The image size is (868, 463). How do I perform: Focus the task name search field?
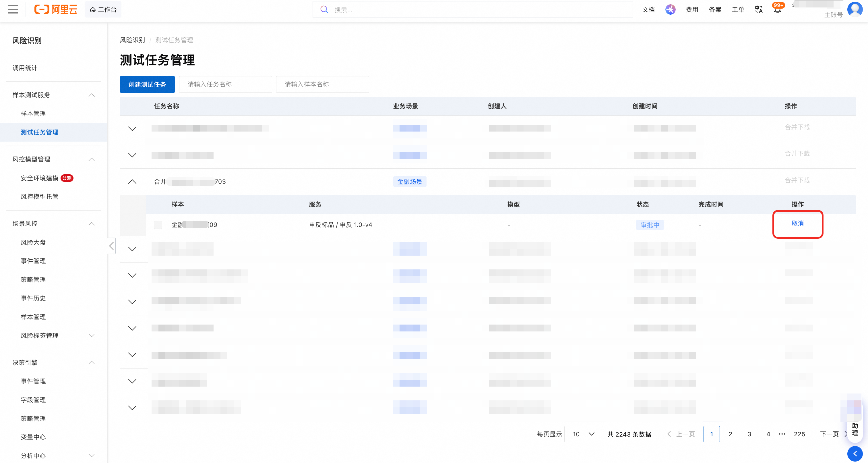(x=225, y=84)
